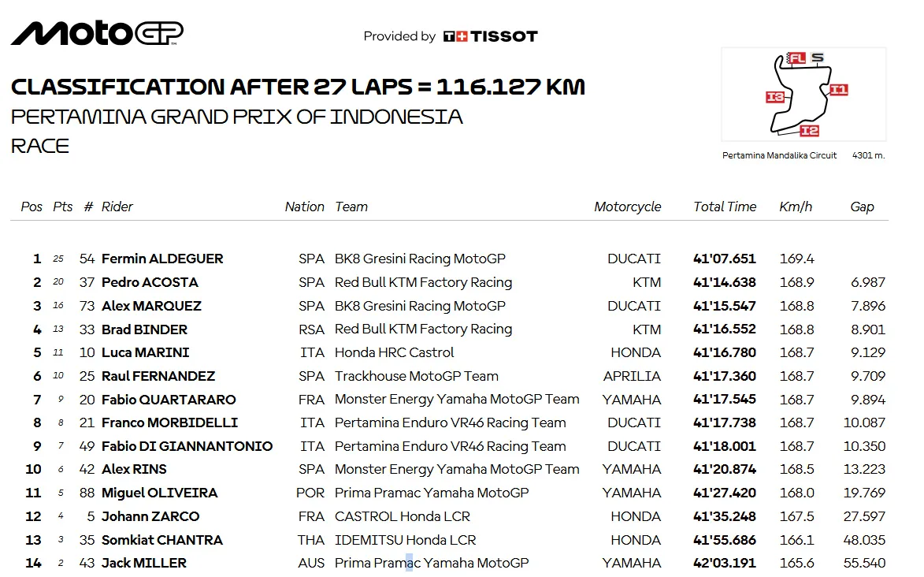This screenshot has height=577, width=924.
Task: Click the Motorcycle column header
Action: (x=628, y=207)
